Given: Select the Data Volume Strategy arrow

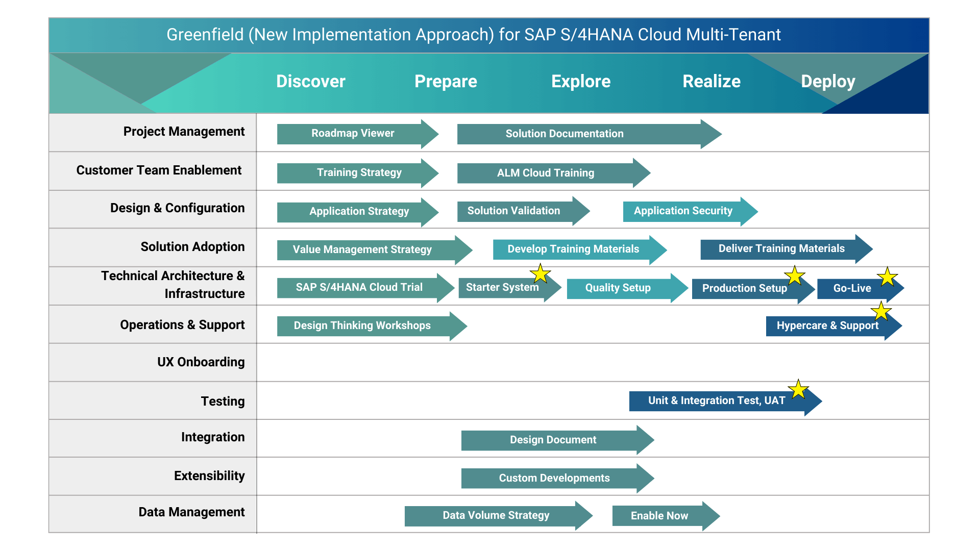Looking at the screenshot, I should tap(498, 516).
